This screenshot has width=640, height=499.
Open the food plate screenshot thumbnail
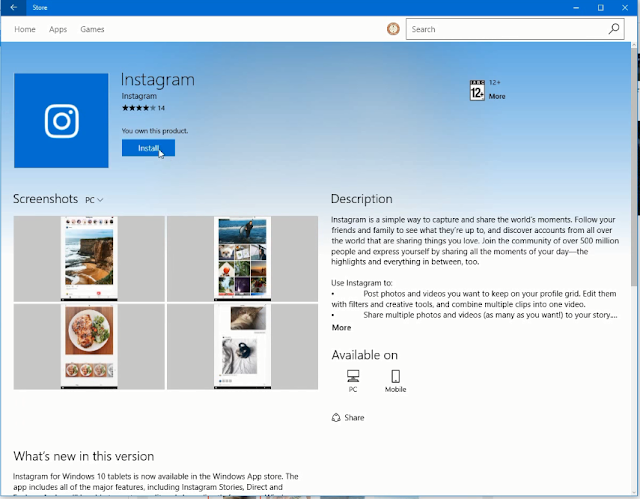(89, 346)
